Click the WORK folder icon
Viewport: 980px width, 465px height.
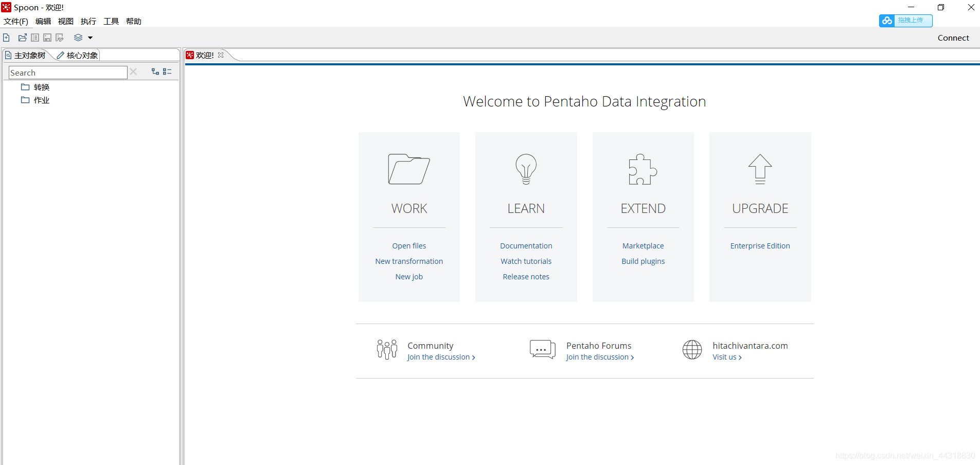pyautogui.click(x=409, y=169)
